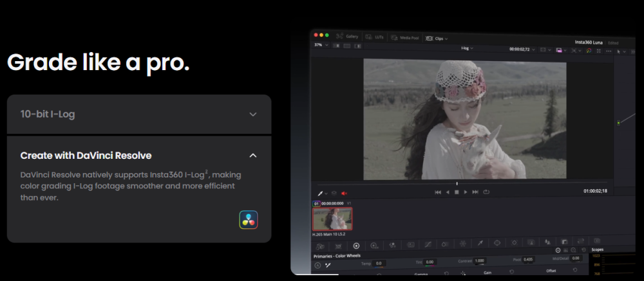The height and width of the screenshot is (281, 644).
Task: Open the Blur palette
Action: click(x=548, y=242)
